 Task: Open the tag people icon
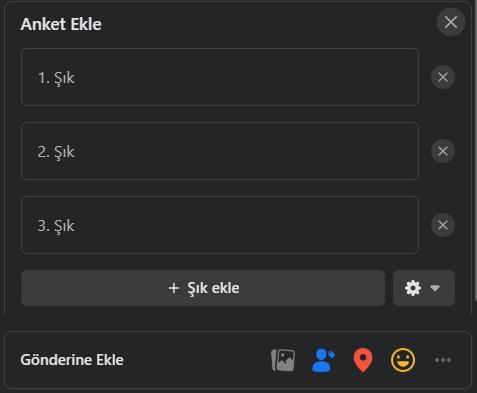[323, 360]
